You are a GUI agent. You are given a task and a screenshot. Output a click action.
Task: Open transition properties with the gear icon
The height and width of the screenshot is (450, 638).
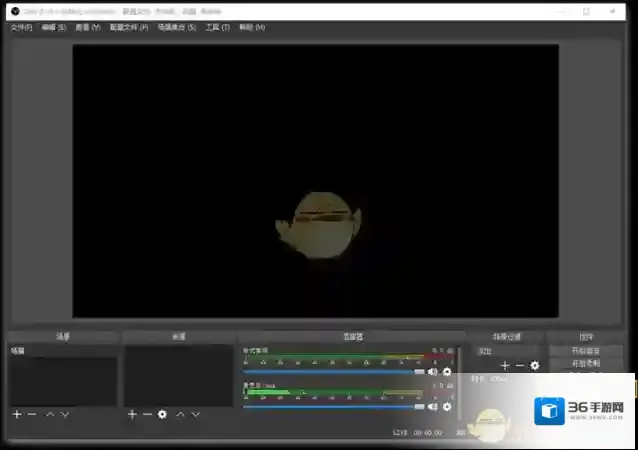535,366
